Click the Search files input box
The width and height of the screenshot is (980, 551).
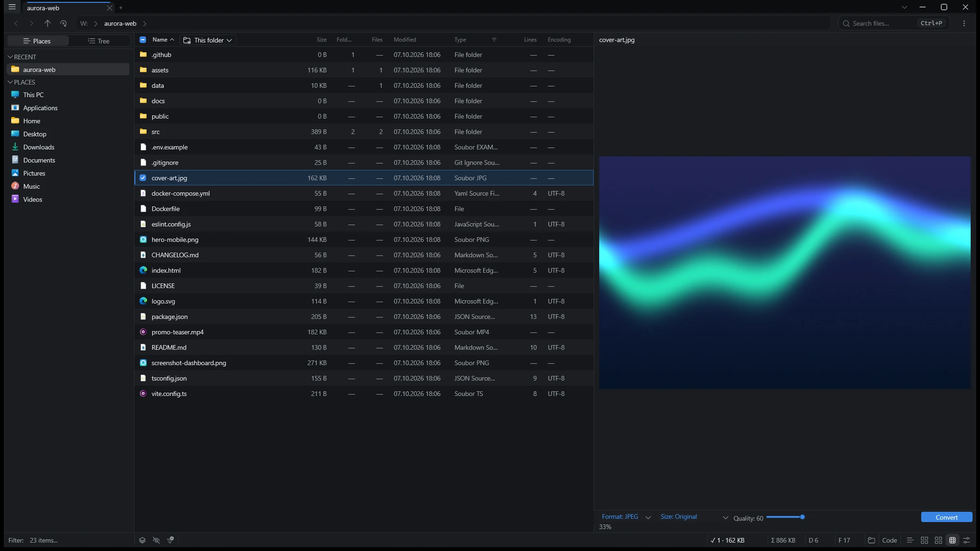point(894,23)
